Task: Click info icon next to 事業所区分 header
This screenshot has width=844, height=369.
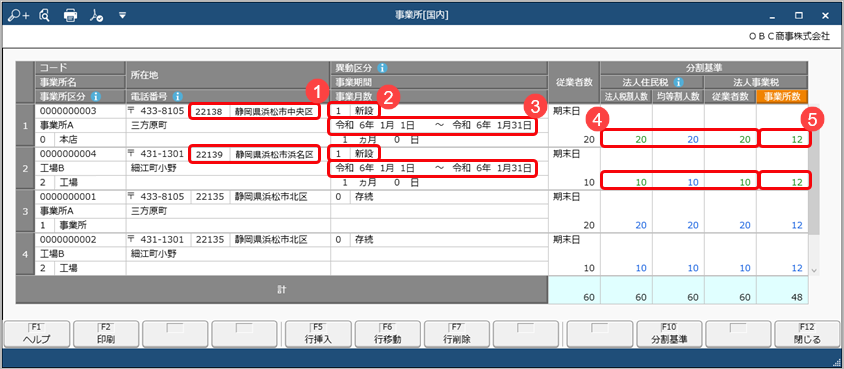Action: point(95,97)
